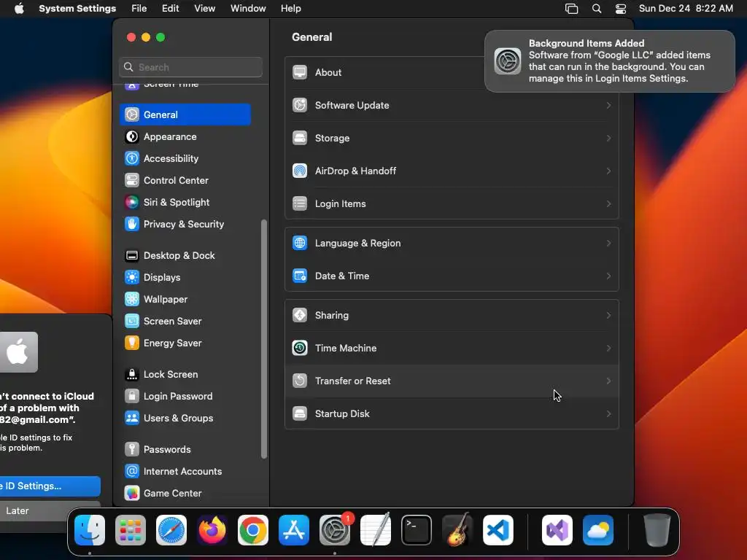Click the date and time in menu bar

coord(686,9)
